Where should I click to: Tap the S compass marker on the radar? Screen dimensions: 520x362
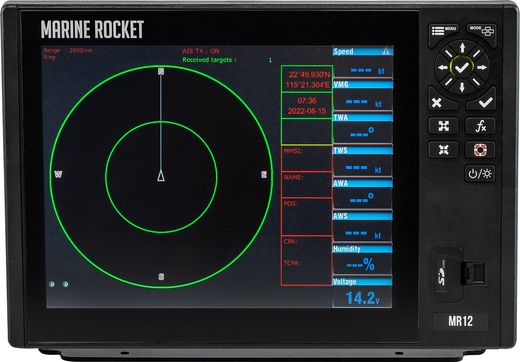coord(161,277)
